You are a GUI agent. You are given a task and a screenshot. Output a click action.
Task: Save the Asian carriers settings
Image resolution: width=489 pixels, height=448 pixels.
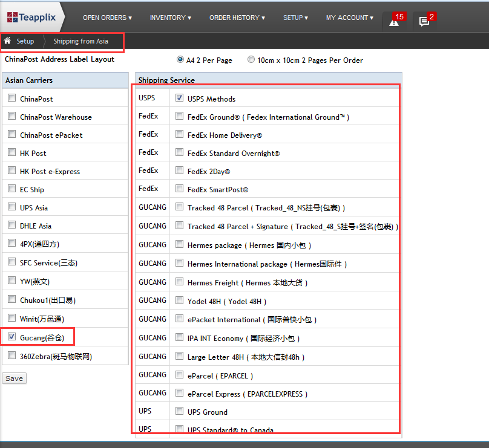[14, 378]
